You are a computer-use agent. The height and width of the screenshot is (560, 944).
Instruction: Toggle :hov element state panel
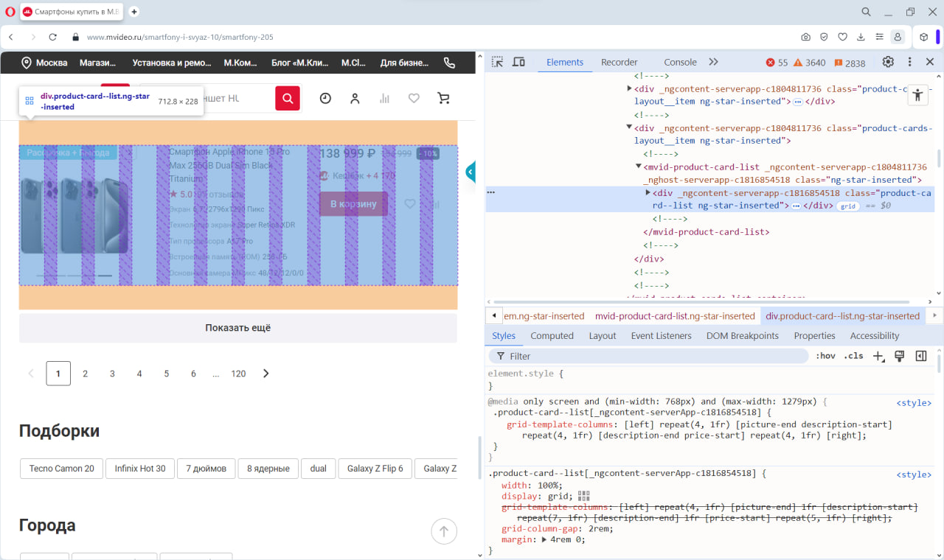point(825,356)
